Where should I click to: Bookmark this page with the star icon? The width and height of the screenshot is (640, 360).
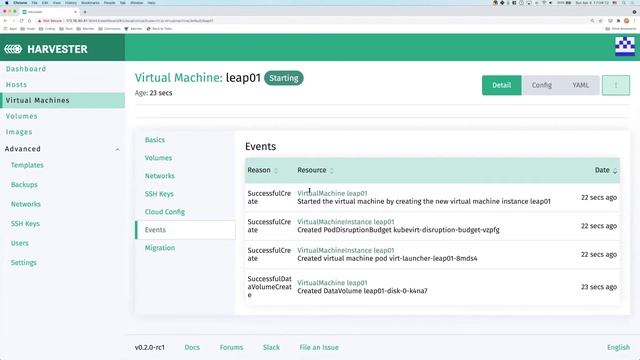click(x=600, y=20)
